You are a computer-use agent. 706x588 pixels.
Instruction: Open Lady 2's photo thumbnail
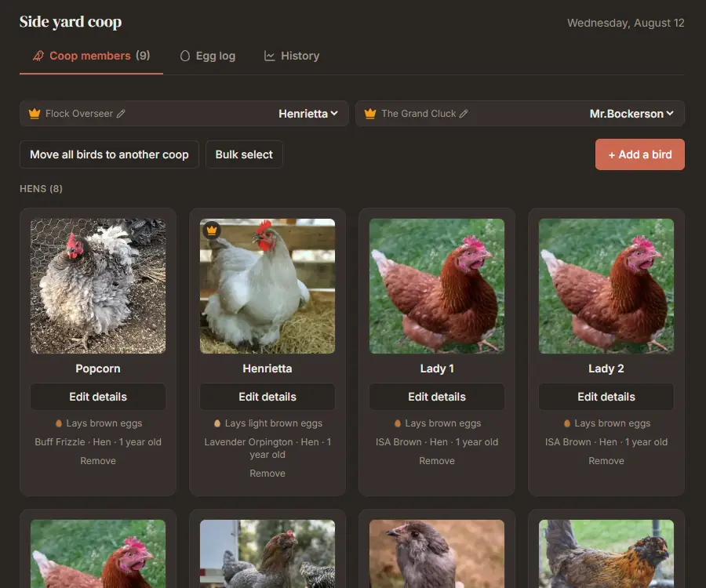click(x=606, y=286)
